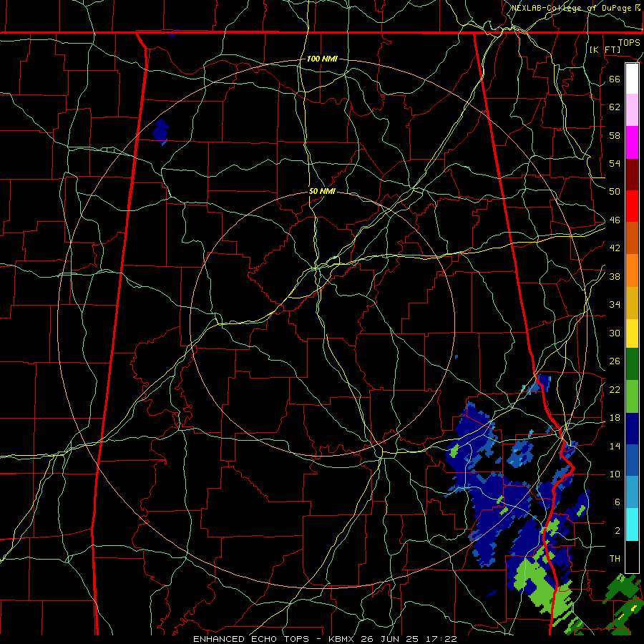Image resolution: width=644 pixels, height=644 pixels.
Task: Click the light green legend swatch near 22
Action: [x=632, y=396]
